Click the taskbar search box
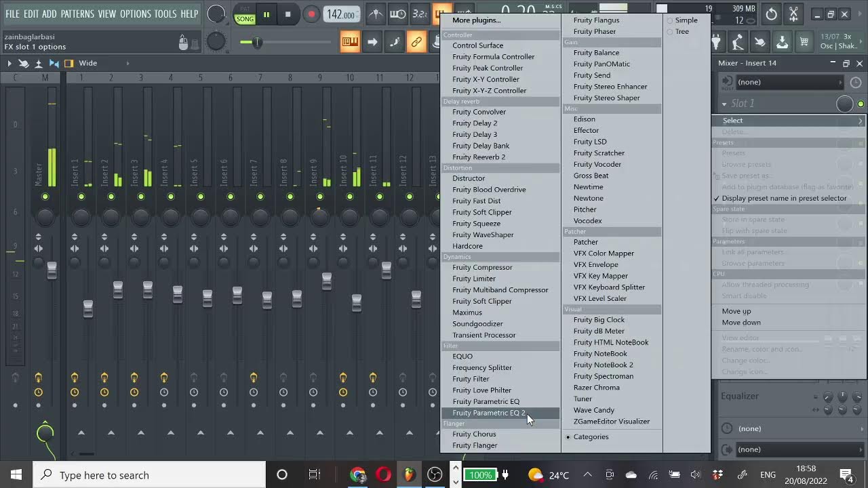Image resolution: width=868 pixels, height=488 pixels. 149,475
